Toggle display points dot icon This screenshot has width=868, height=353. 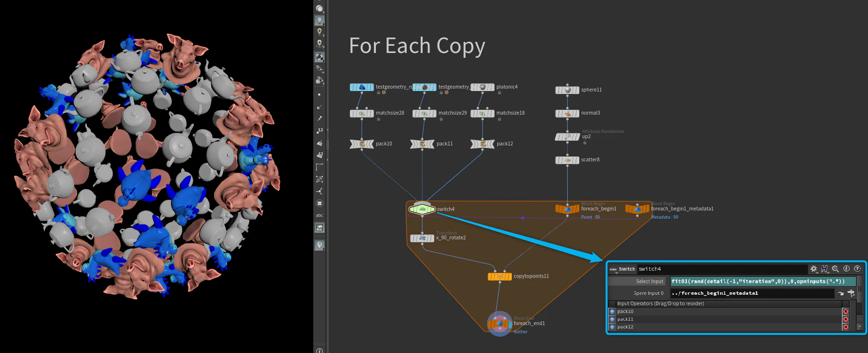pyautogui.click(x=319, y=94)
